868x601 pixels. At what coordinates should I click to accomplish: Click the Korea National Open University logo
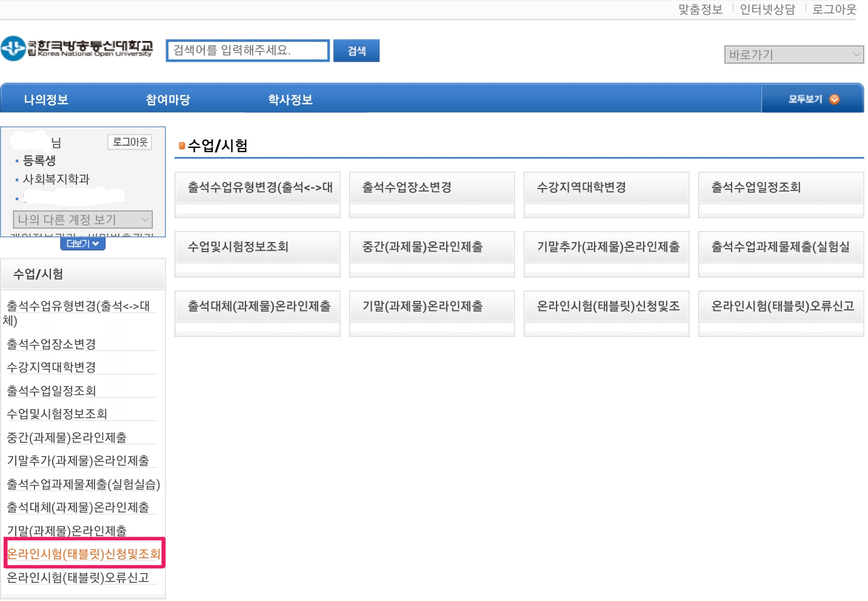(x=76, y=49)
